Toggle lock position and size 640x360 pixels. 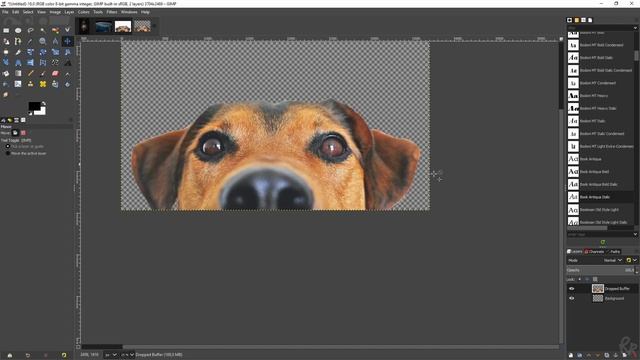point(587,279)
